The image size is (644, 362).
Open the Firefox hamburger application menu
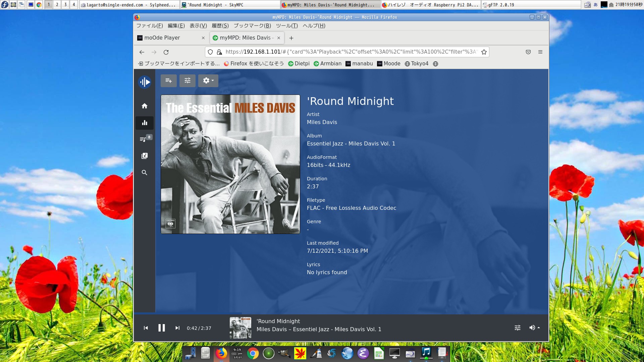coord(540,52)
